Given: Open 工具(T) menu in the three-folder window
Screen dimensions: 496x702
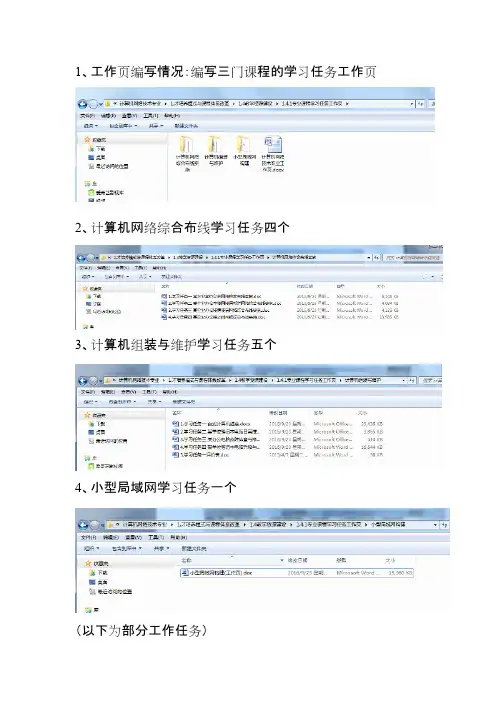Looking at the screenshot, I should (x=150, y=116).
